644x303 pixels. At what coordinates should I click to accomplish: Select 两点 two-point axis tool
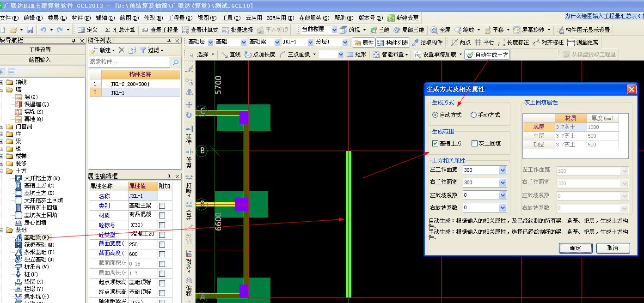pos(461,42)
